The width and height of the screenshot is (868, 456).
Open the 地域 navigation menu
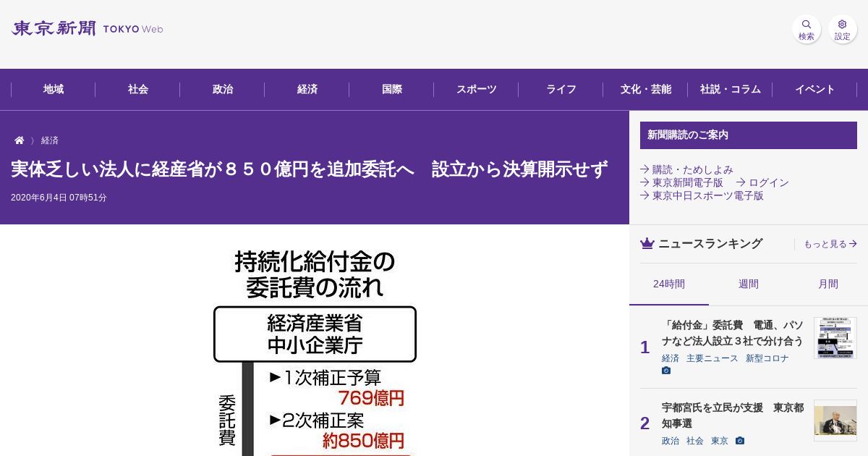pos(54,90)
